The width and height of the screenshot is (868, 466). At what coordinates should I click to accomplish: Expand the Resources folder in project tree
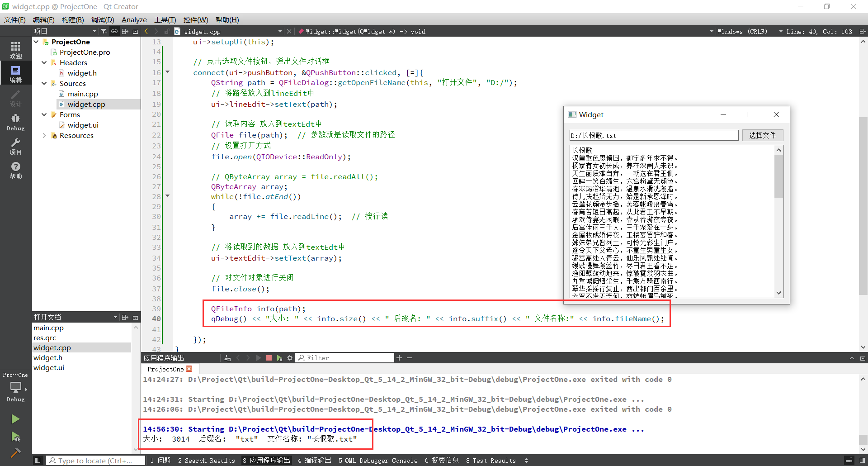click(x=44, y=136)
